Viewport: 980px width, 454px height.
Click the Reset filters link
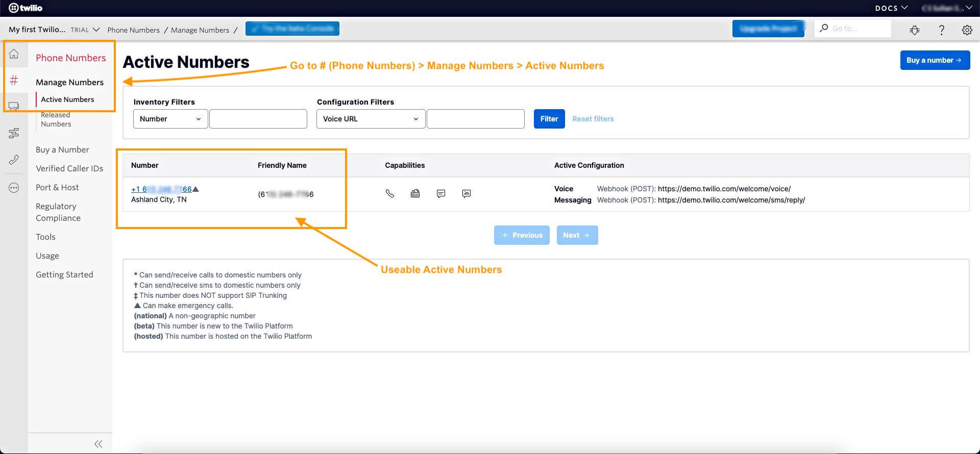coord(593,119)
